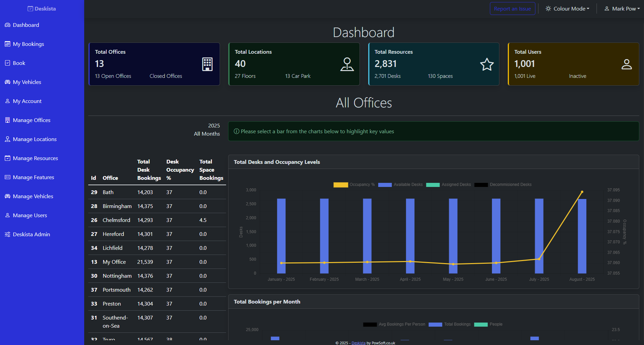Screen dimensions: 644x345
Task: Click the My Bookings calendar icon
Action: tap(7, 44)
